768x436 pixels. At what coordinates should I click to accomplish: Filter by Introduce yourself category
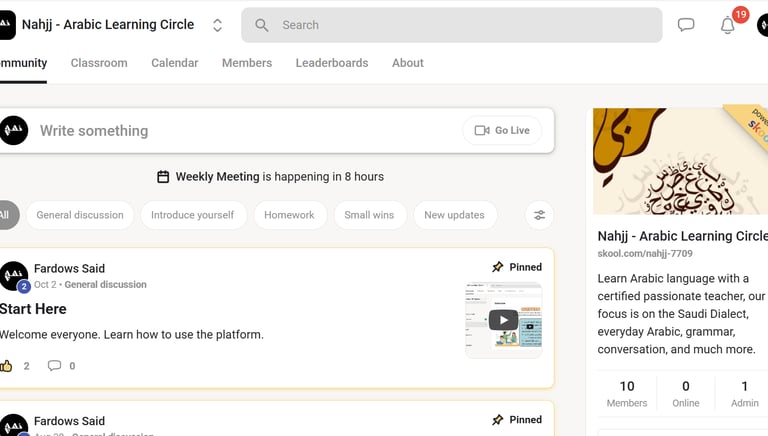[x=192, y=215]
